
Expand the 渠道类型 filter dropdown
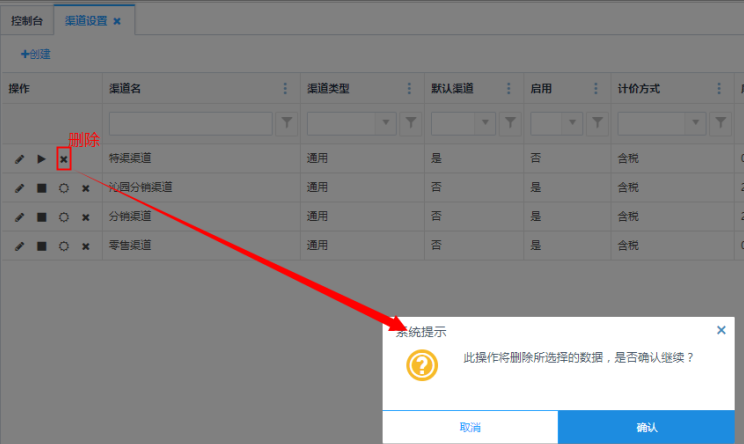pos(386,123)
